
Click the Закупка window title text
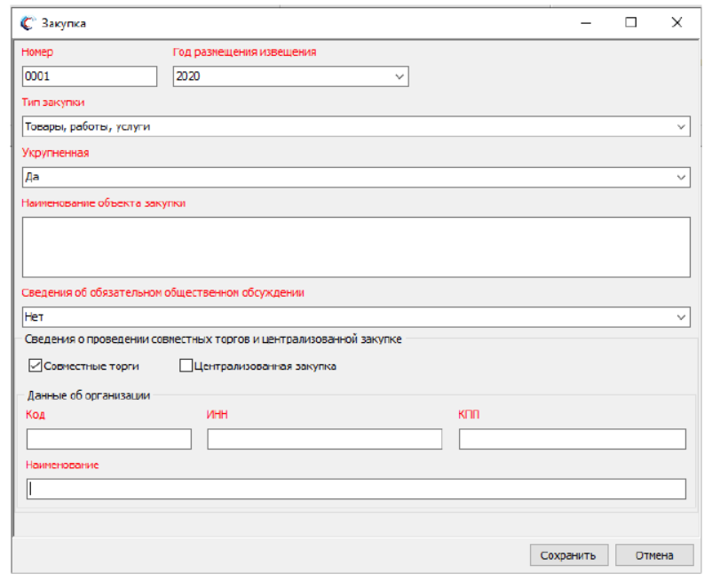(x=64, y=23)
